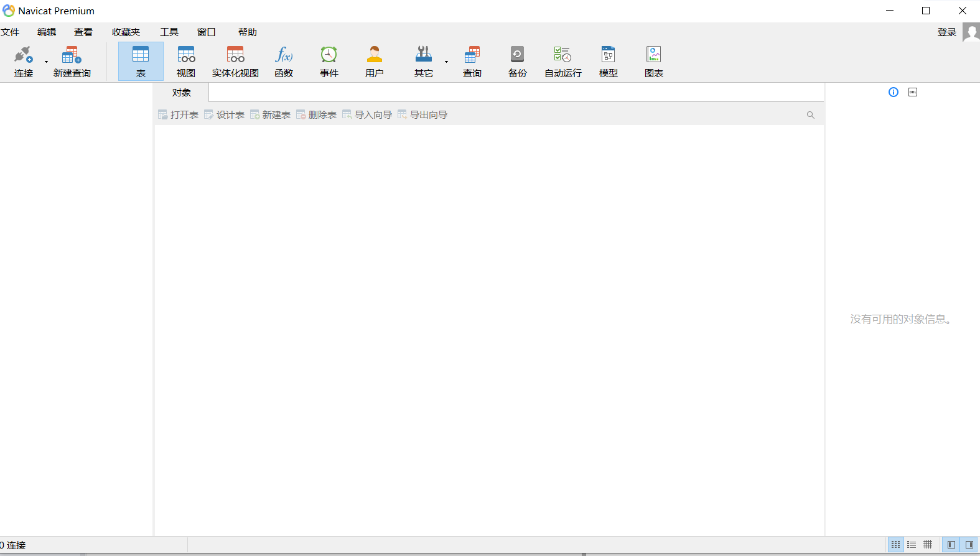Open the 文件 menu
This screenshot has width=980, height=556.
[x=10, y=32]
